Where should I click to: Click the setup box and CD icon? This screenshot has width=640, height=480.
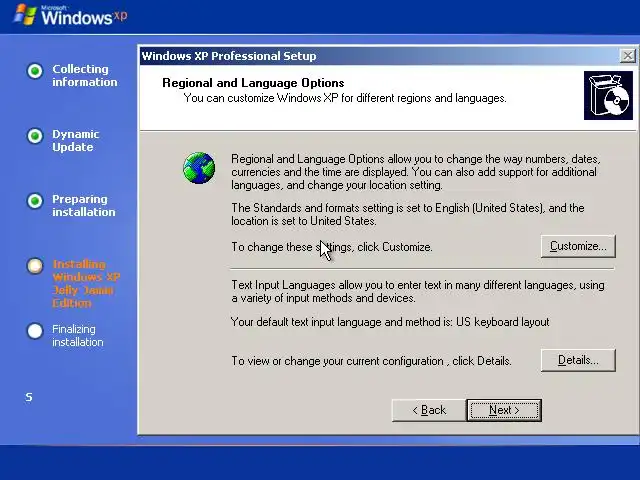click(x=608, y=96)
